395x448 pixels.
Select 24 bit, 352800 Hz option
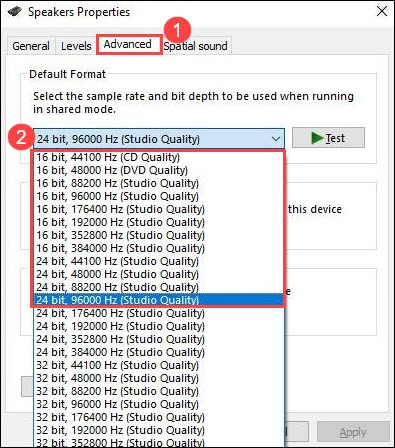159,339
